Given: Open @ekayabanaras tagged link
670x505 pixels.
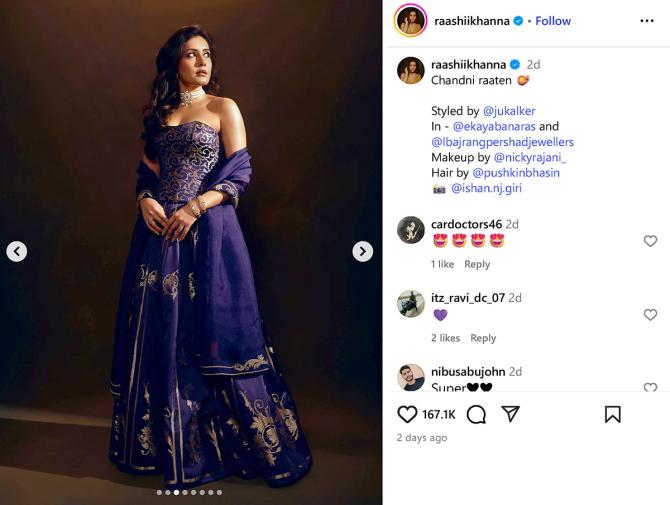Looking at the screenshot, I should (494, 126).
